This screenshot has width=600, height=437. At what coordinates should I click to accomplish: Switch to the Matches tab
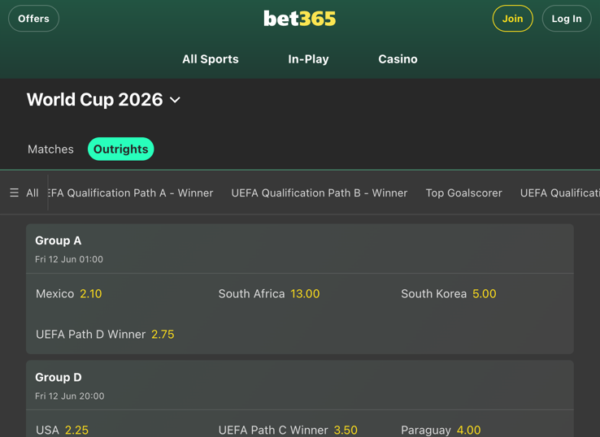[x=50, y=149]
